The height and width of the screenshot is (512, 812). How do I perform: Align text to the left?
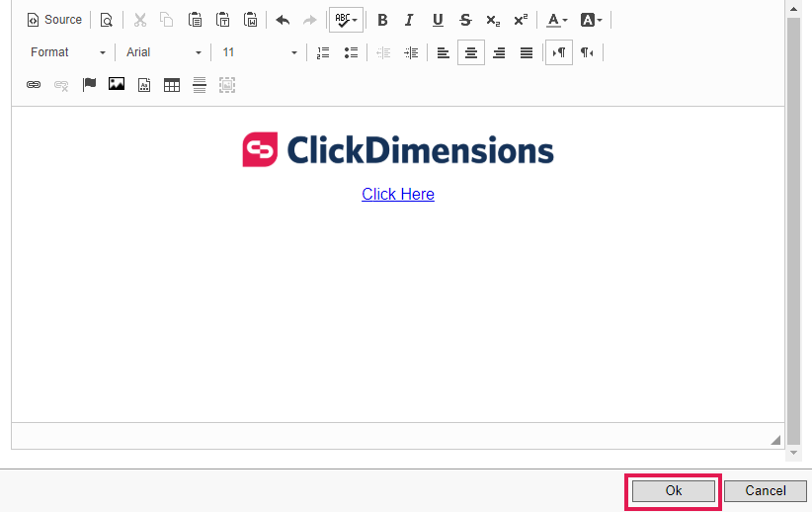pos(444,52)
